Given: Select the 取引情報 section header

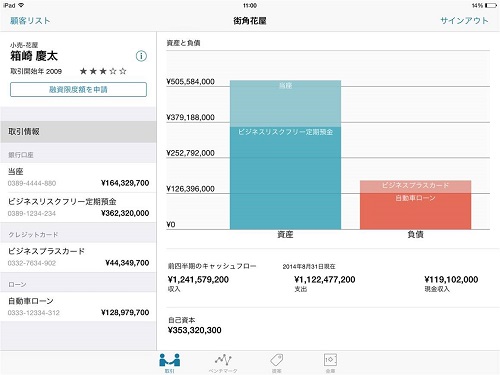Looking at the screenshot, I should tap(78, 132).
